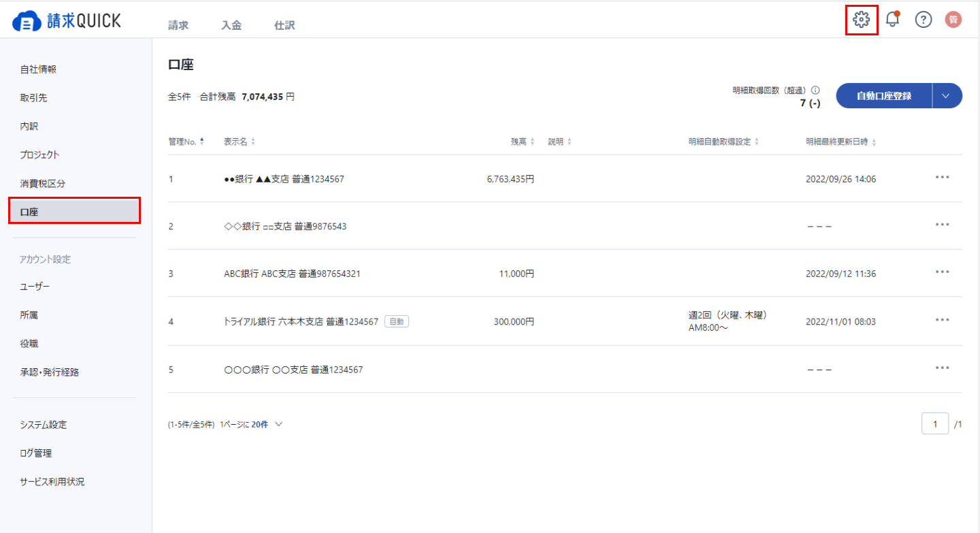Select 承認・発行経路 in the sidebar
The height and width of the screenshot is (533, 980).
[54, 372]
